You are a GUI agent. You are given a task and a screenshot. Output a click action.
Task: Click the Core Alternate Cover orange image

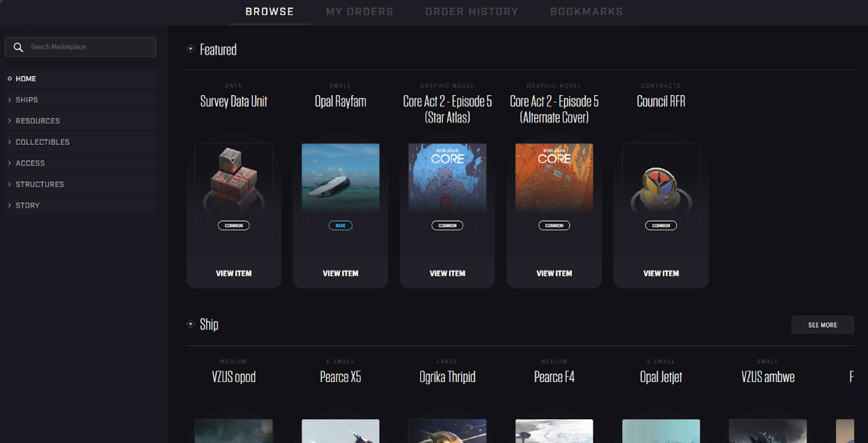pyautogui.click(x=554, y=178)
